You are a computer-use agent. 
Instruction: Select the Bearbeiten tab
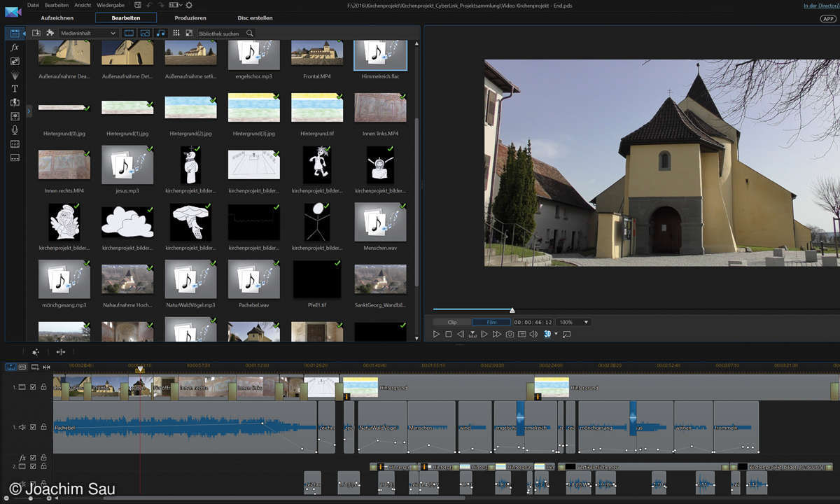click(x=126, y=17)
